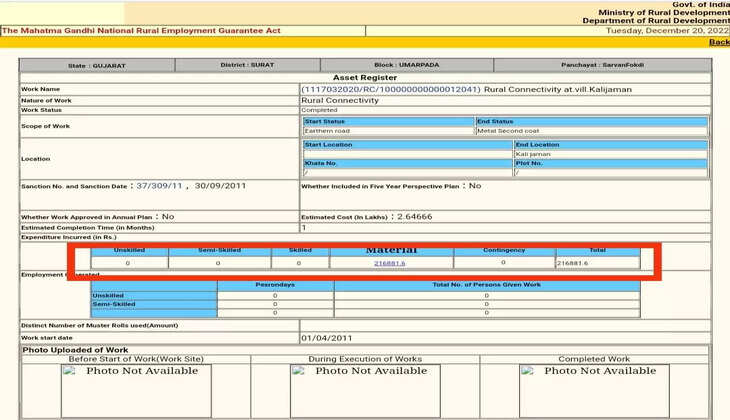The height and width of the screenshot is (420, 730).
Task: Click the Earthern road Start Status field
Action: [388, 131]
